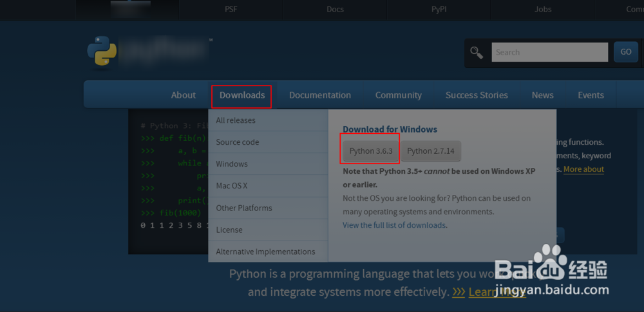Open the Success Stories menu
The image size is (644, 312).
pos(477,95)
